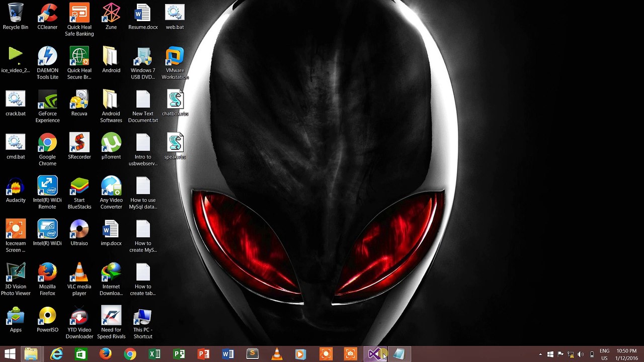Open Visual Studio from the taskbar

pyautogui.click(x=374, y=354)
